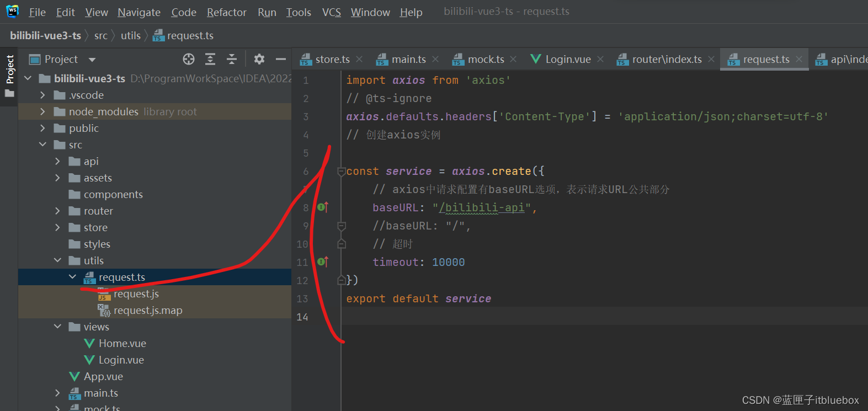Close the request.ts editor tab
Viewport: 868px width, 411px height.
799,59
